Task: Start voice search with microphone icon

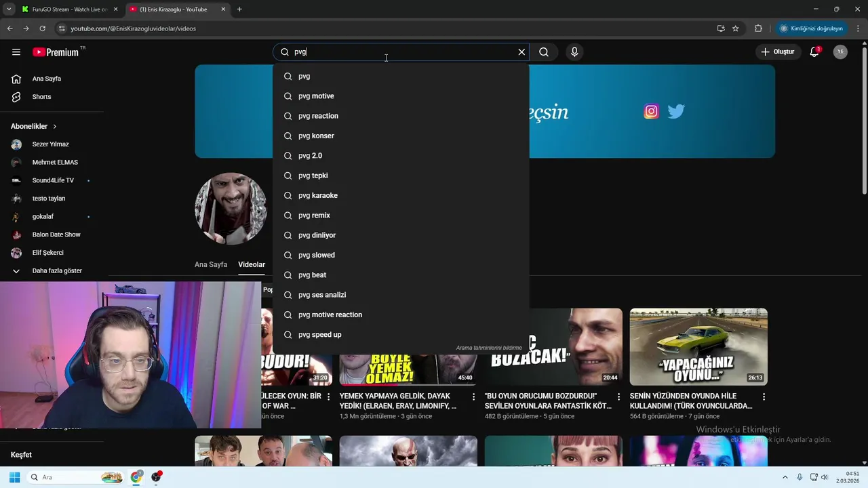Action: 574,52
